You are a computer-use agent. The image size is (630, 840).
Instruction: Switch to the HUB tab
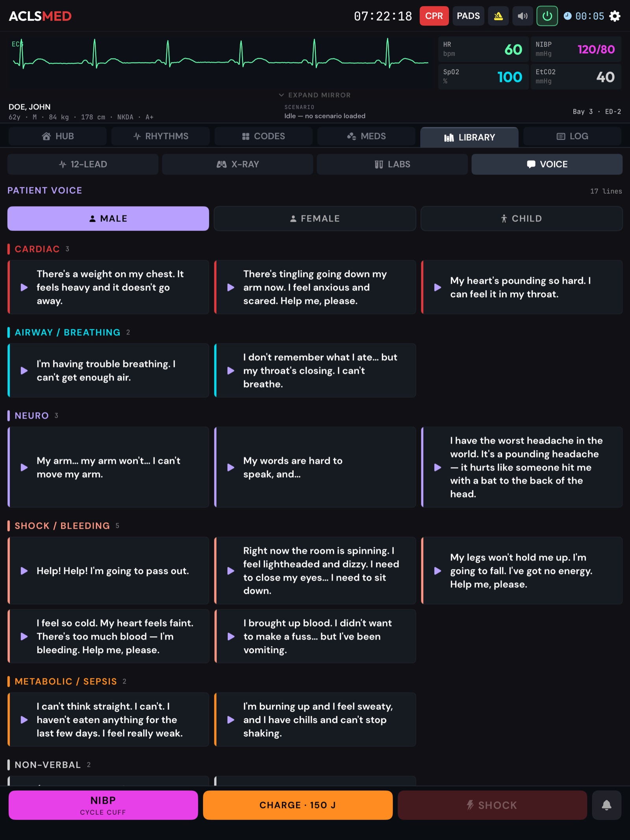pos(57,136)
